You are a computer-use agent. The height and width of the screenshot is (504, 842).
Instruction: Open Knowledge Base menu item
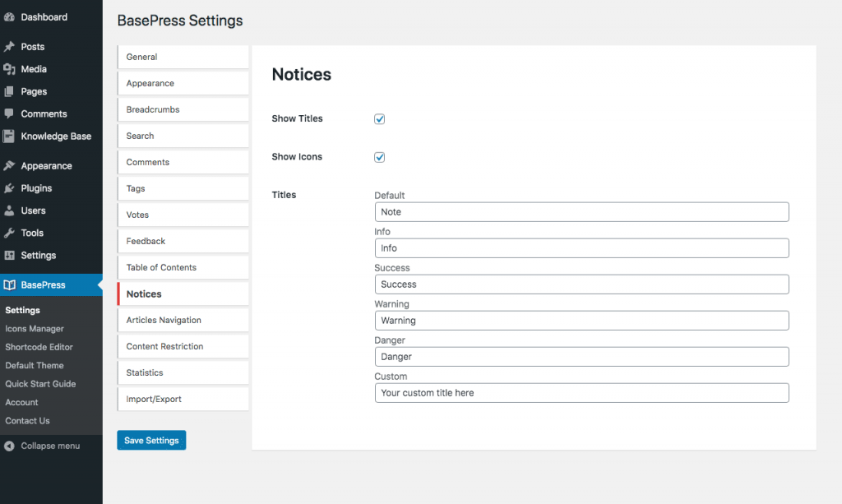(x=56, y=136)
